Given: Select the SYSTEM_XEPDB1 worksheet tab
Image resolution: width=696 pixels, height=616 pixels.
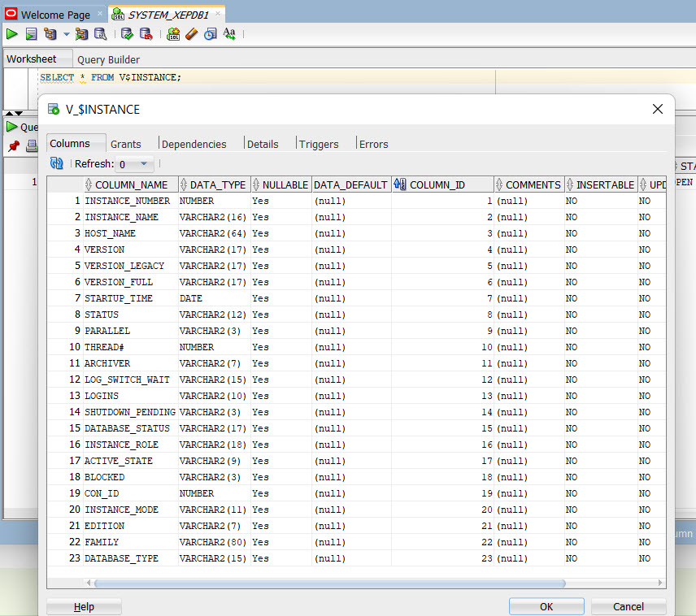Looking at the screenshot, I should tap(168, 15).
